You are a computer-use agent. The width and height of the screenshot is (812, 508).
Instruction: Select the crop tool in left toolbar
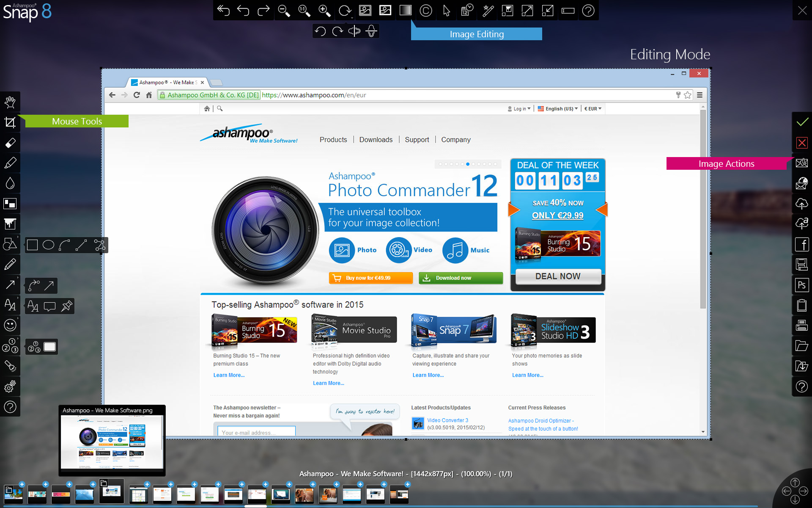point(10,123)
